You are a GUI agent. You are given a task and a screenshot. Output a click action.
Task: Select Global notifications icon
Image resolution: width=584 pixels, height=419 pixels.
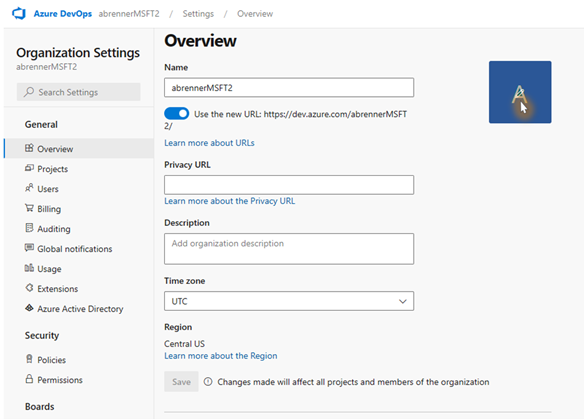pyautogui.click(x=29, y=248)
